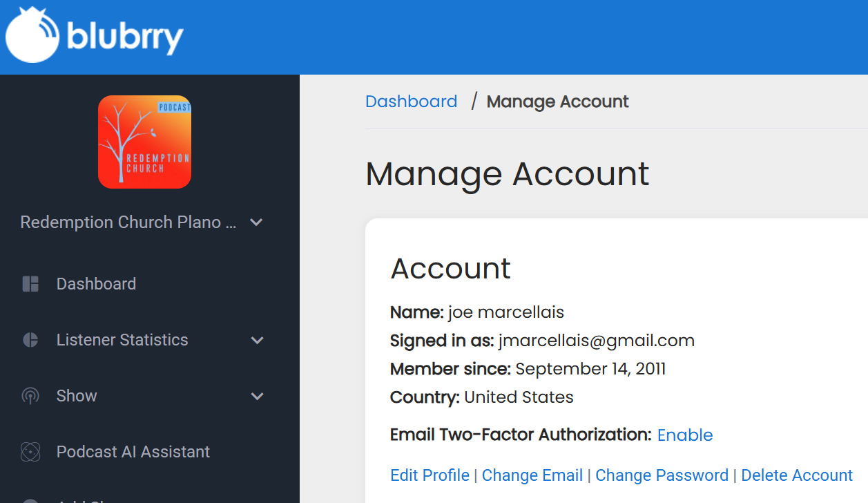The height and width of the screenshot is (503, 868).
Task: Select Listener Statistics in the sidebar
Action: 122,340
